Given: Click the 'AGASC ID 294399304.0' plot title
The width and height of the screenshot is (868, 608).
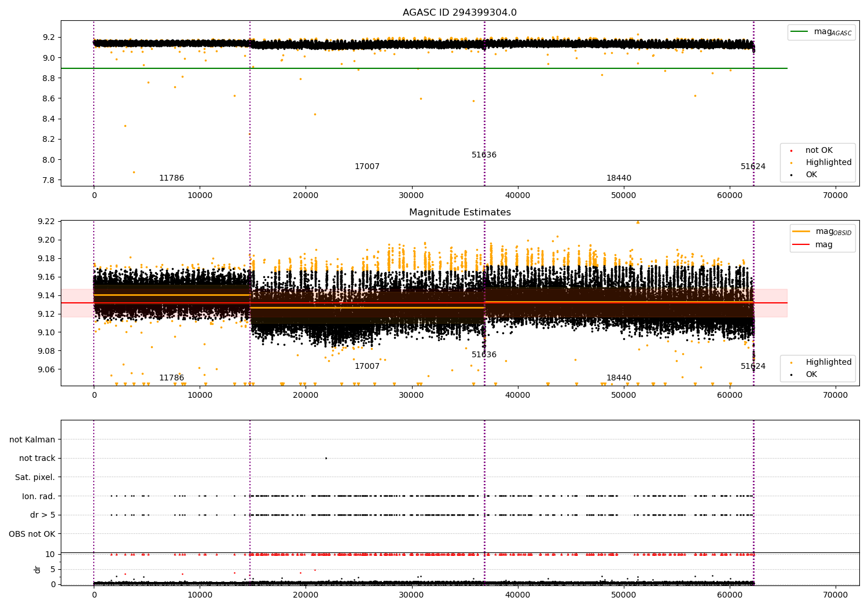Looking at the screenshot, I should (x=460, y=13).
